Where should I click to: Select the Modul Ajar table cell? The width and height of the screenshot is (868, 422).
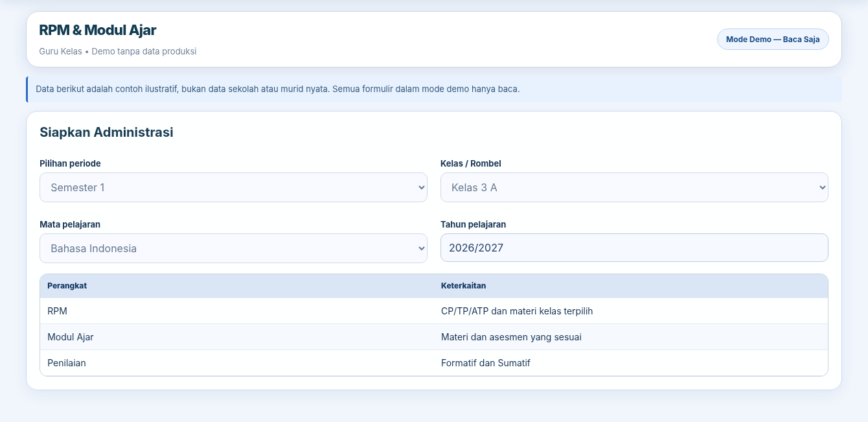click(236, 337)
